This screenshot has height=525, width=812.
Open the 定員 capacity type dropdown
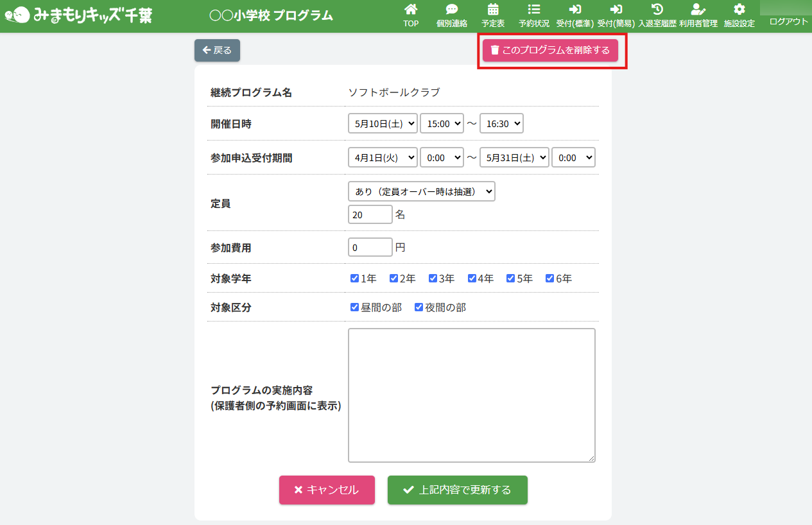pos(421,191)
